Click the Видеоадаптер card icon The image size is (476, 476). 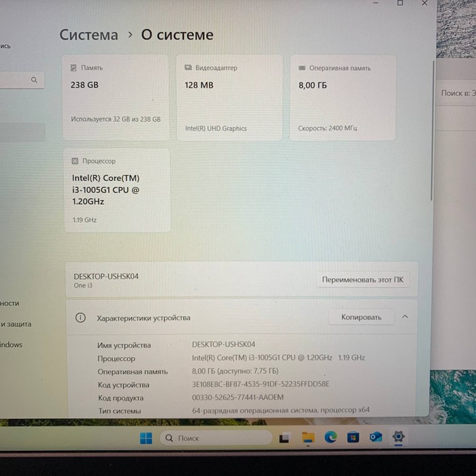pos(188,68)
